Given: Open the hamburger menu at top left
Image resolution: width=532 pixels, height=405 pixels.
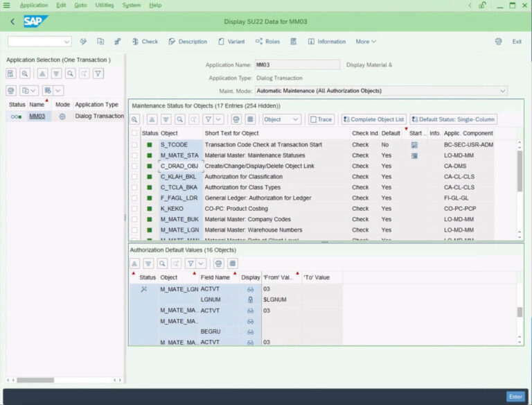Looking at the screenshot, I should click(6, 5).
